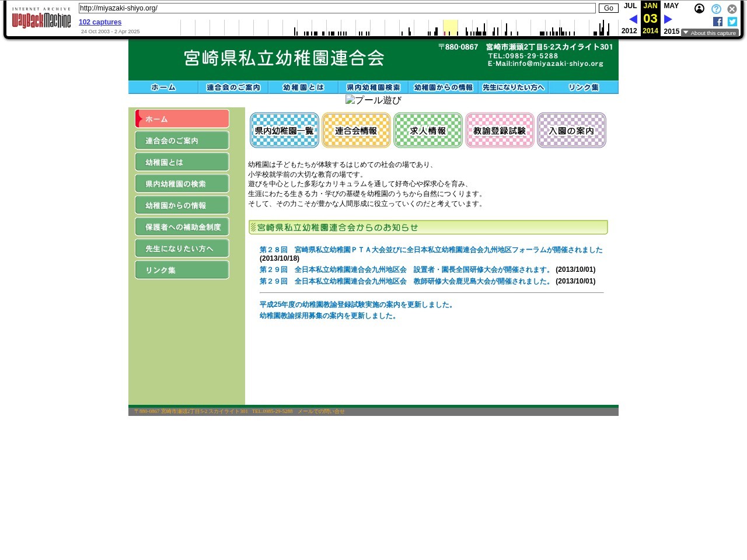
Task: Open 先生になりたい方へ in the sidebar
Action: tap(182, 249)
